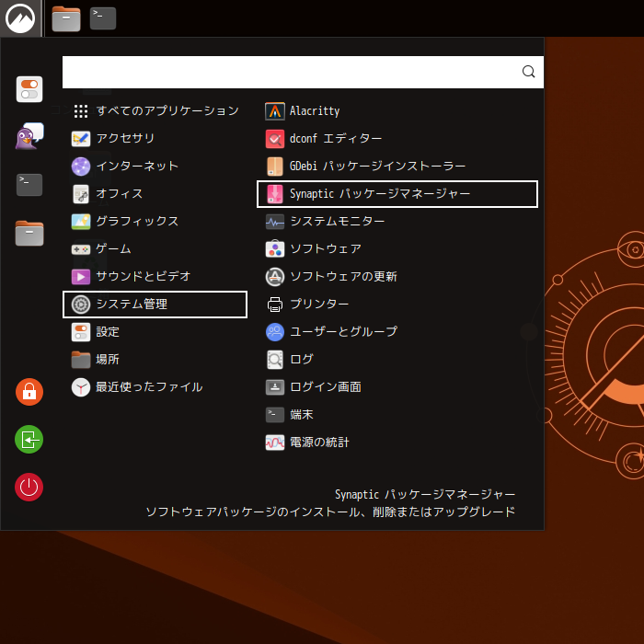Open terminal in favorites sidebar
Image resolution: width=644 pixels, height=644 pixels.
pyautogui.click(x=29, y=185)
